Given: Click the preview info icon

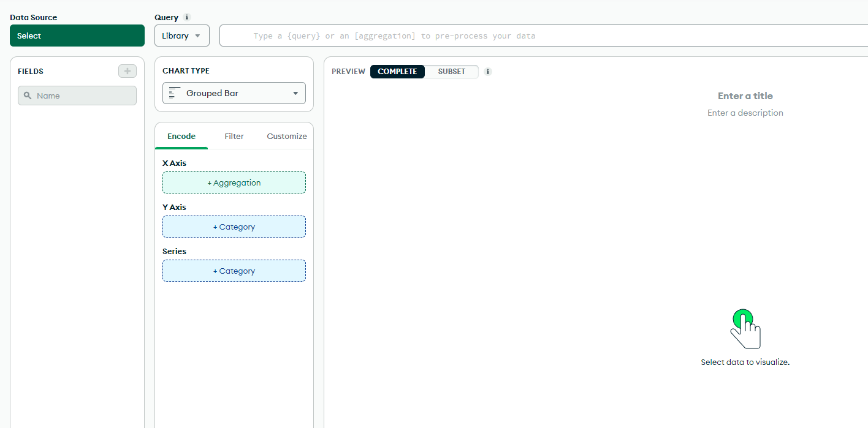Looking at the screenshot, I should pos(488,72).
